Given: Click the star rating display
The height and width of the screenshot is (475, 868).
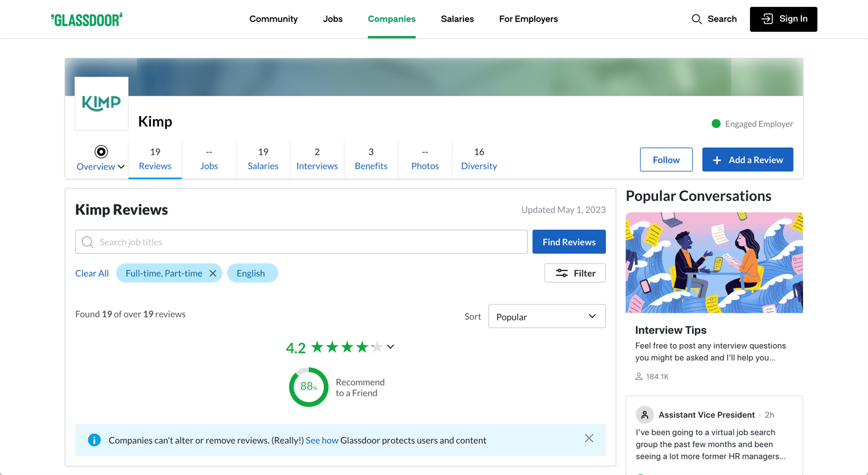Looking at the screenshot, I should click(x=347, y=347).
